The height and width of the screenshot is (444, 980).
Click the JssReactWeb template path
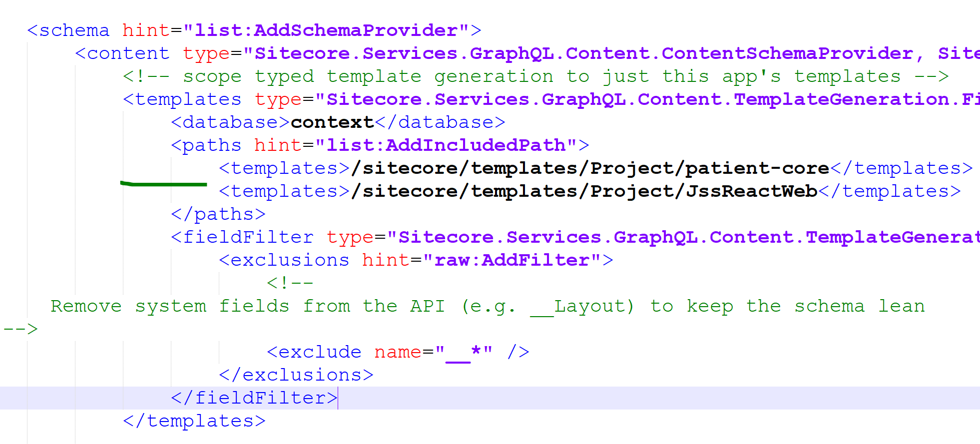tap(584, 191)
